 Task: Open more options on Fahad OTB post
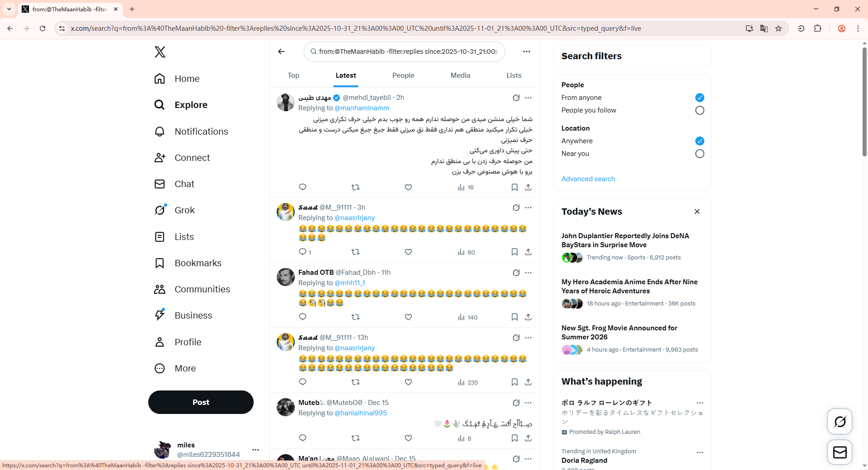528,273
